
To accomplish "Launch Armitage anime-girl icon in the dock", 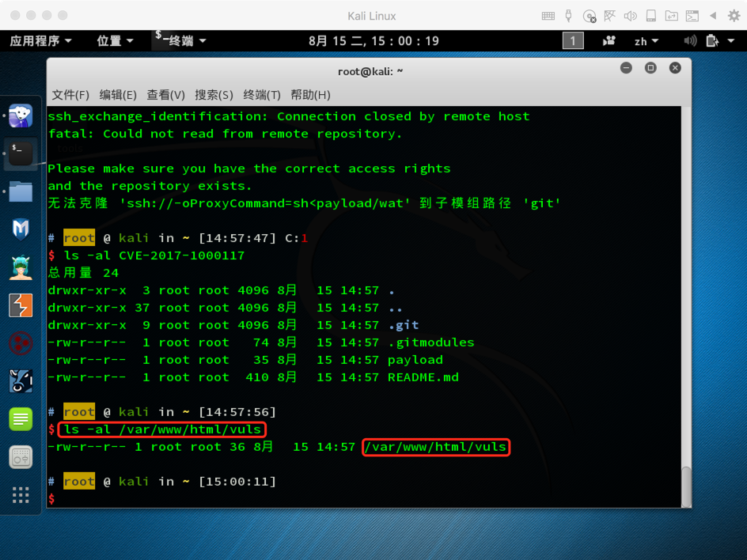I will [x=21, y=267].
